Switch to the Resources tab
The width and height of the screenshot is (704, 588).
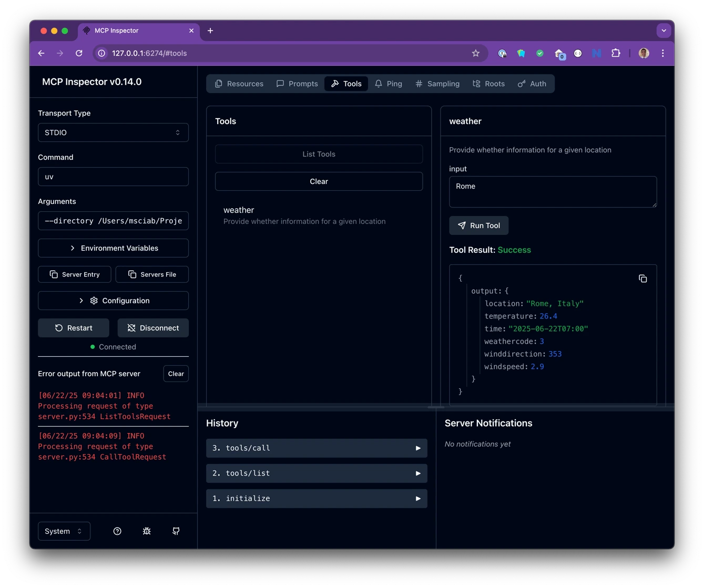[239, 84]
